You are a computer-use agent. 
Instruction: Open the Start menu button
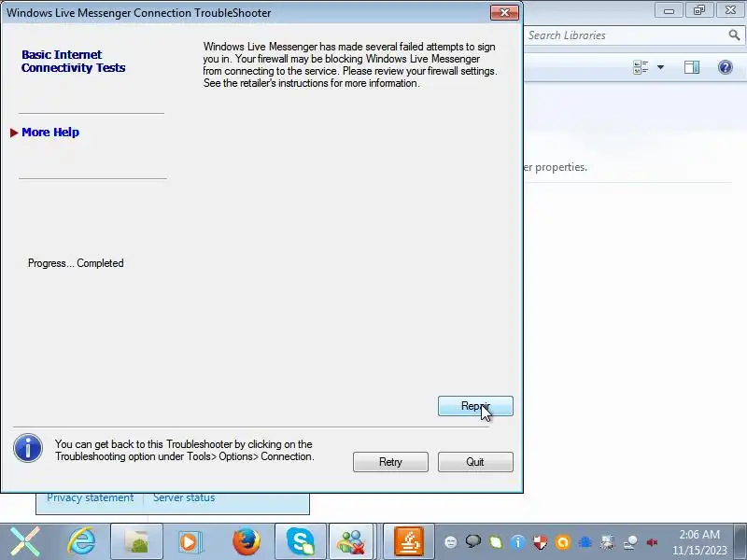pyautogui.click(x=25, y=542)
